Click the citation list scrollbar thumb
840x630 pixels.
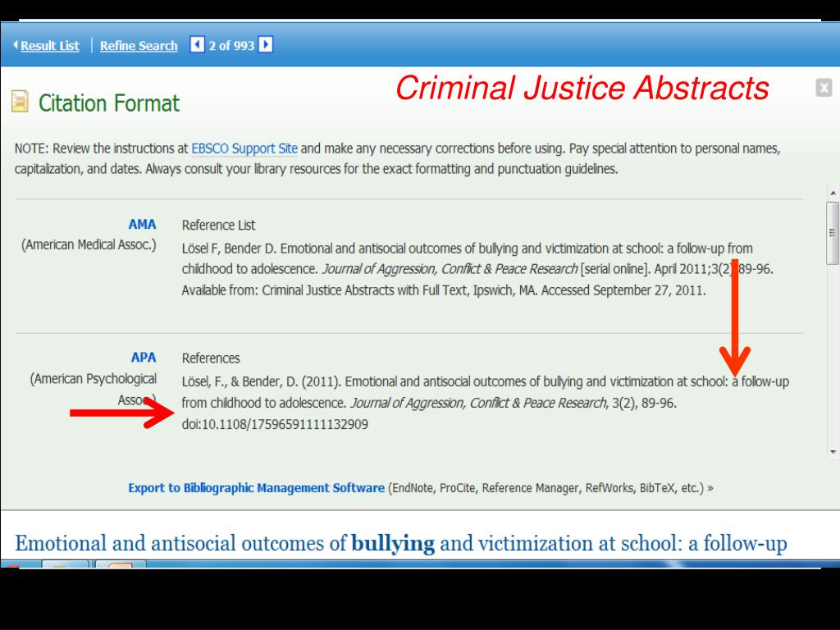pos(833,233)
